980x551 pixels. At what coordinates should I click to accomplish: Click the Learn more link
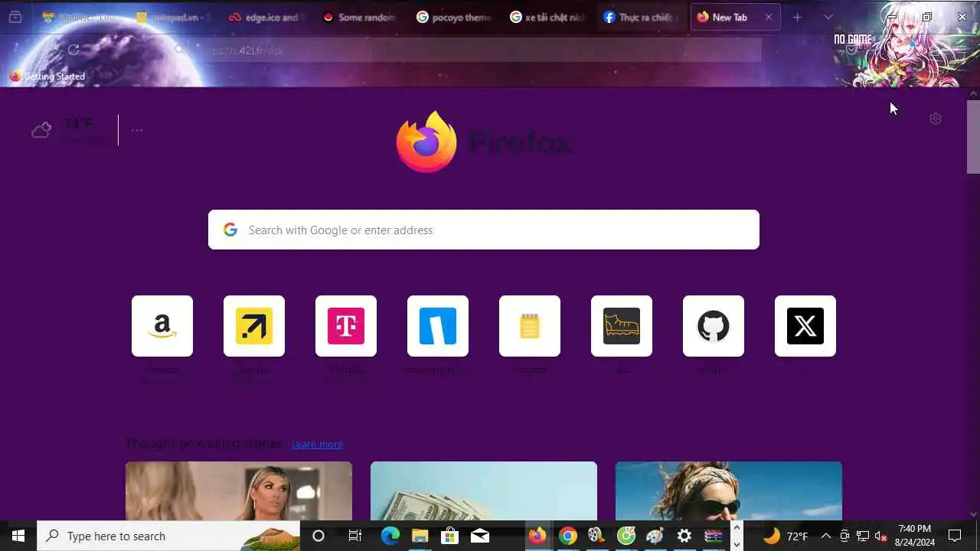click(317, 445)
